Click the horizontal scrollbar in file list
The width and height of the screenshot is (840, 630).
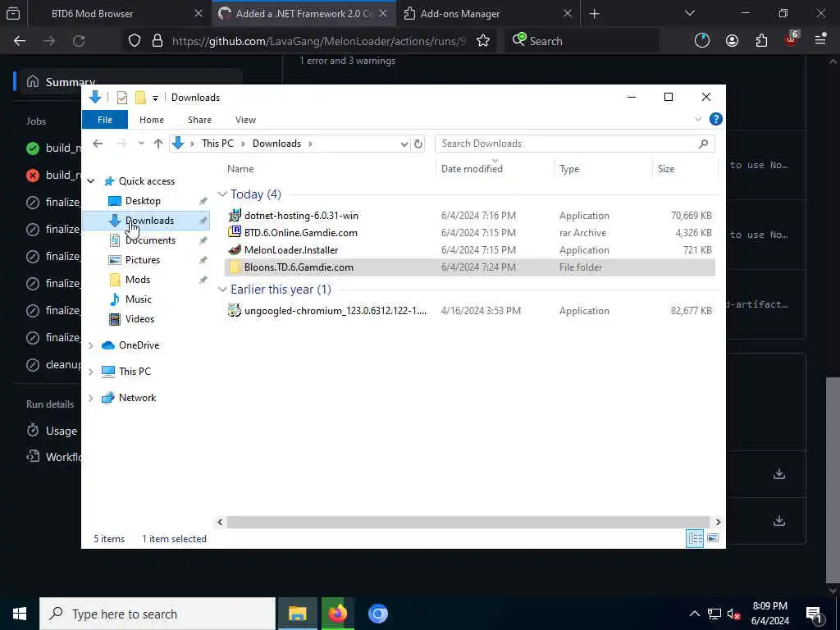[x=468, y=523]
